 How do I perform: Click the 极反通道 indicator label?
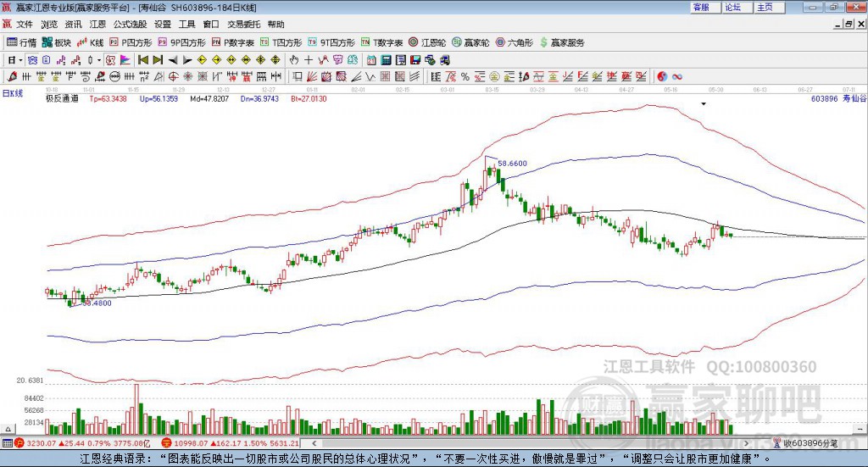62,98
